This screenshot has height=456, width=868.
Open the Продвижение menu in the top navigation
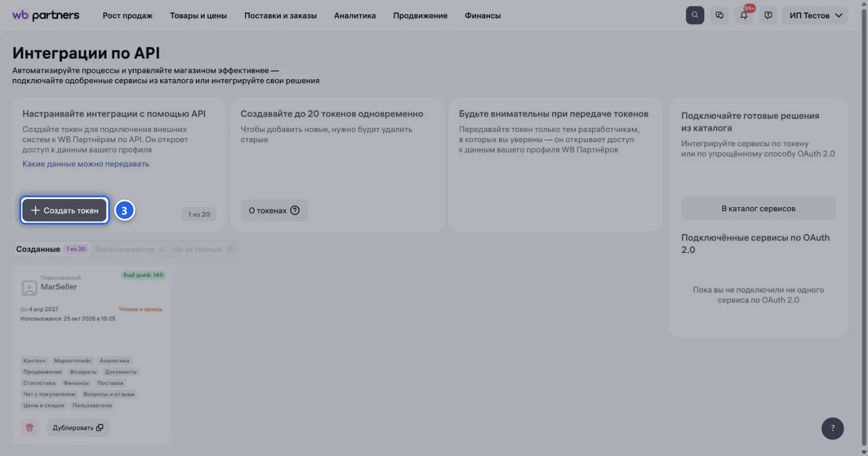click(x=420, y=15)
